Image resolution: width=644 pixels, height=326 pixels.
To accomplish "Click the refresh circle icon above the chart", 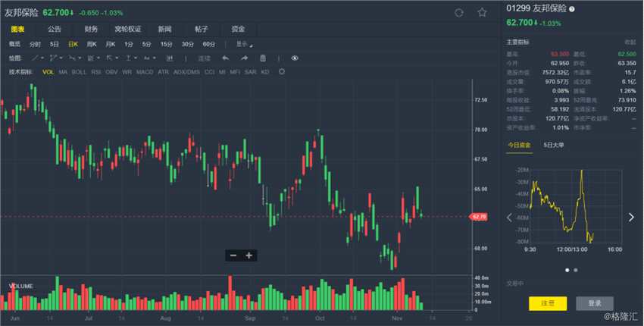I will click(x=459, y=13).
